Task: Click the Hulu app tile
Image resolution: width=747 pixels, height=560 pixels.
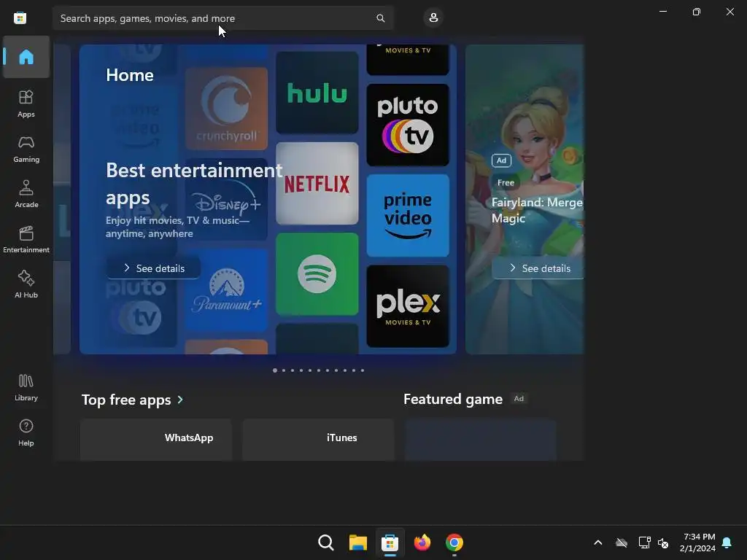Action: [317, 93]
